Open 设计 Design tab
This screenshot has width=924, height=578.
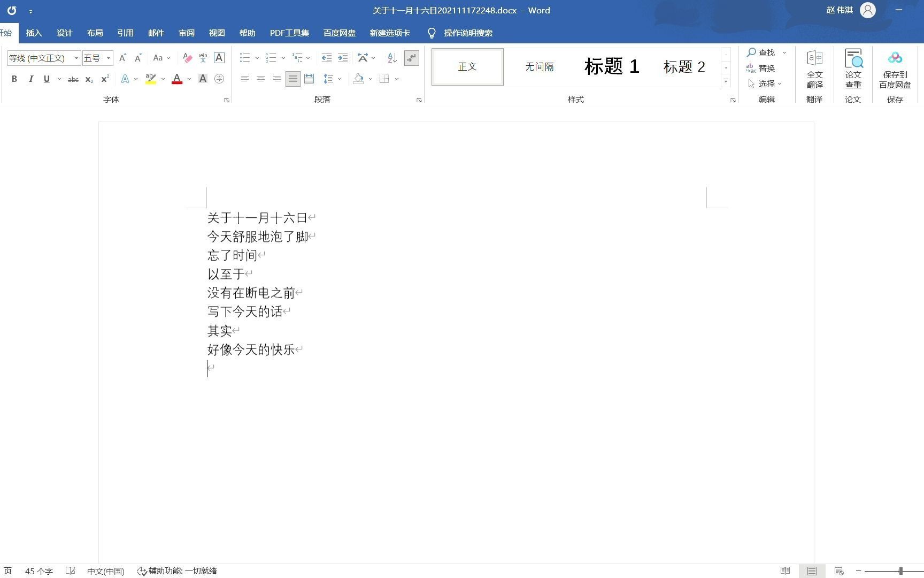pos(64,33)
